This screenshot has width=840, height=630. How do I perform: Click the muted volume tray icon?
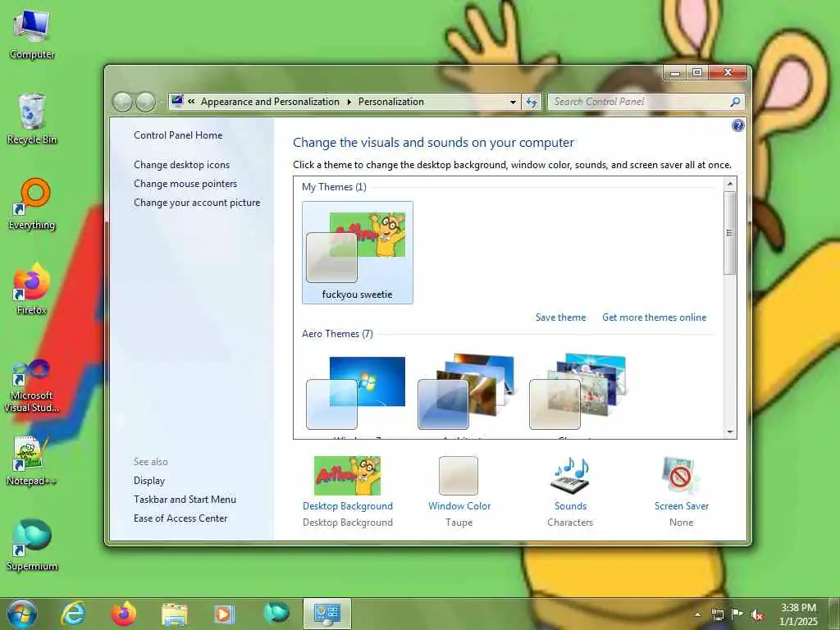point(757,614)
